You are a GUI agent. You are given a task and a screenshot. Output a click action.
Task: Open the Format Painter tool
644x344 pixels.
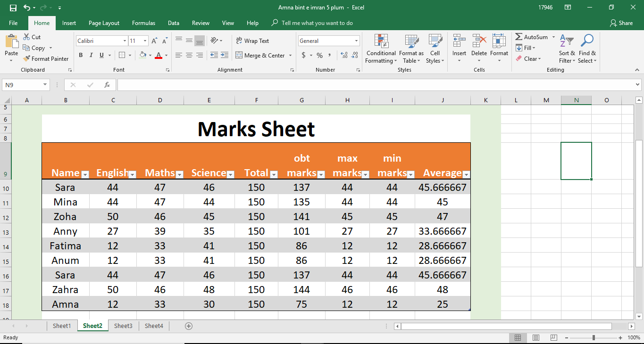point(46,58)
